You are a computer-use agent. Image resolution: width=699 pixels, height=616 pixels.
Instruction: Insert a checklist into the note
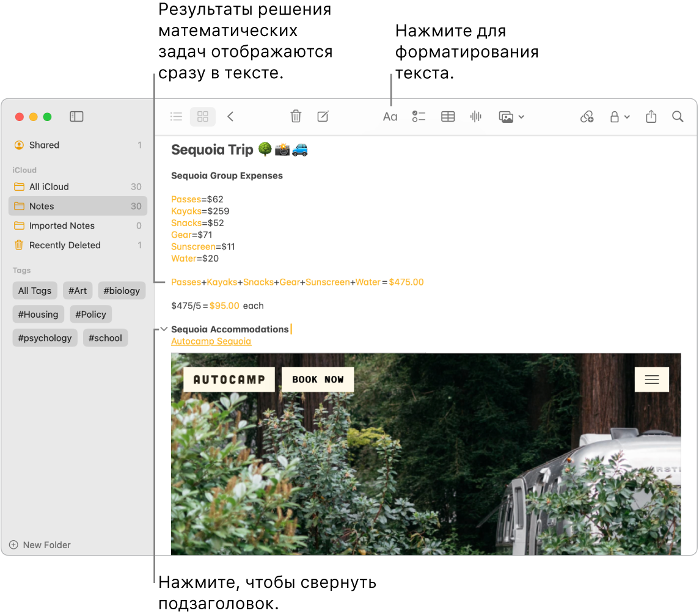pyautogui.click(x=419, y=117)
